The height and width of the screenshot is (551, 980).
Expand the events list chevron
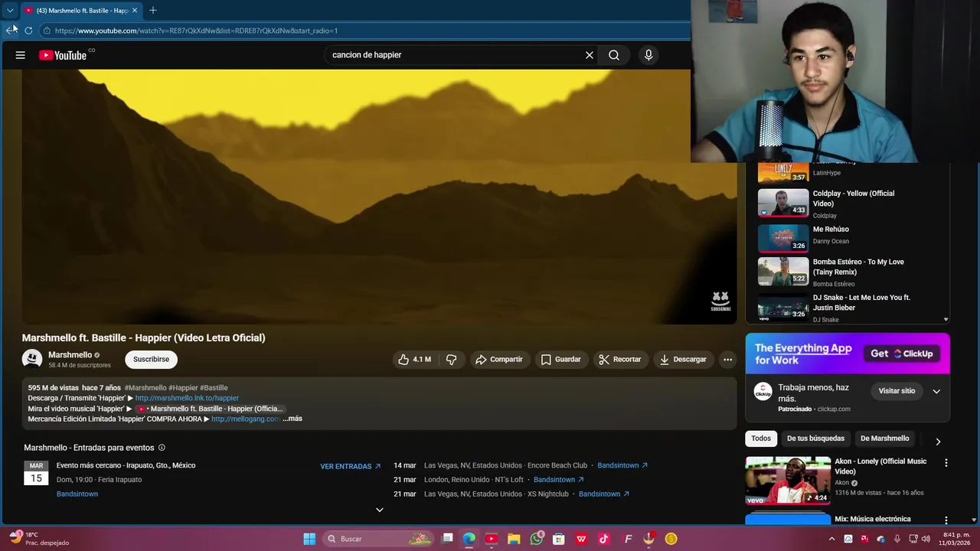[x=379, y=510]
